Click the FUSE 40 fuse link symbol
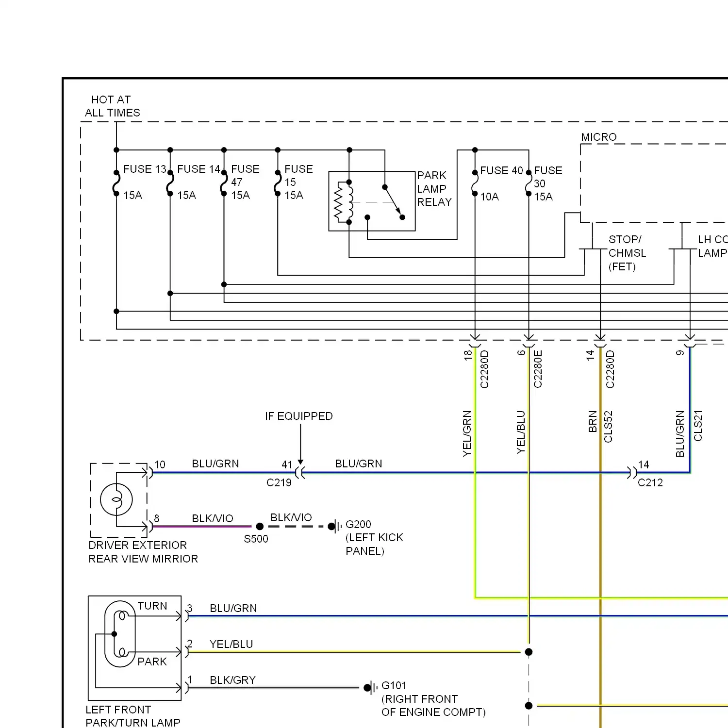The height and width of the screenshot is (728, 728). click(x=475, y=183)
